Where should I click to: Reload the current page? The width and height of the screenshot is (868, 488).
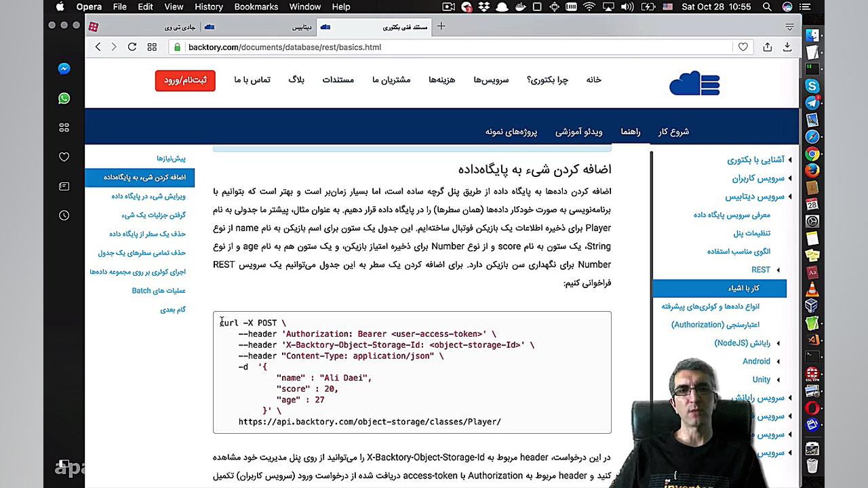click(132, 47)
